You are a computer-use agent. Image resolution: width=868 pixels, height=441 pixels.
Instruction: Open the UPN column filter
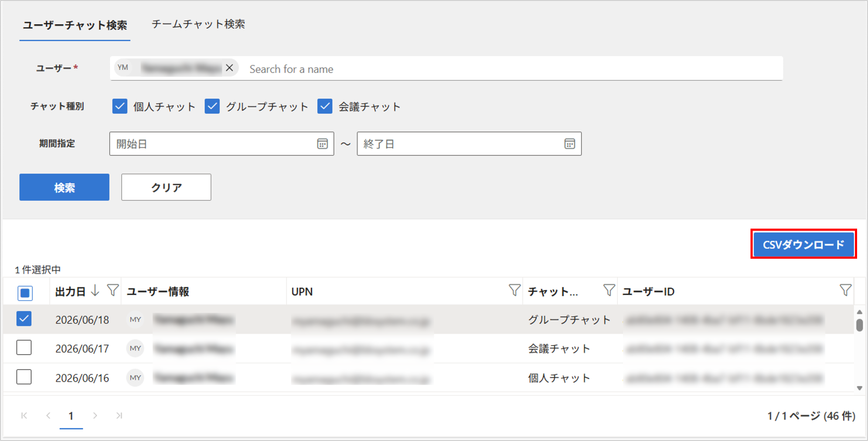pyautogui.click(x=514, y=290)
